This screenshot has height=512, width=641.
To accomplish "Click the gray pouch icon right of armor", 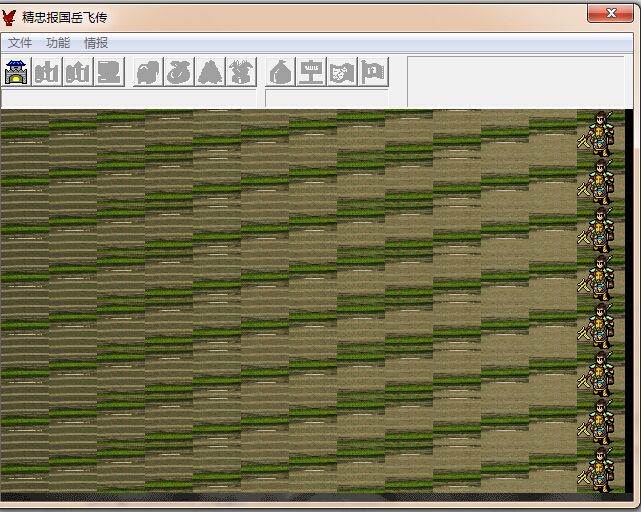I will click(180, 72).
